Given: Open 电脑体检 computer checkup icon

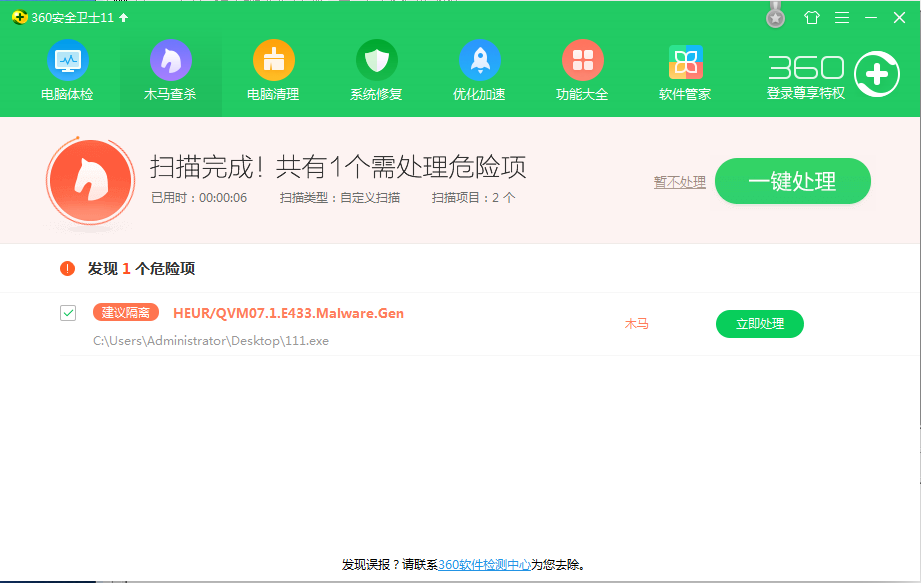Looking at the screenshot, I should (67, 61).
